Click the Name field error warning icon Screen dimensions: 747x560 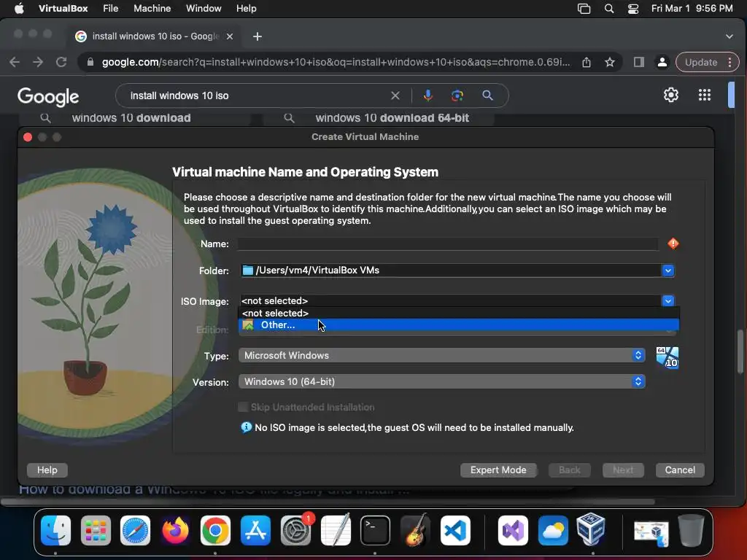click(673, 244)
